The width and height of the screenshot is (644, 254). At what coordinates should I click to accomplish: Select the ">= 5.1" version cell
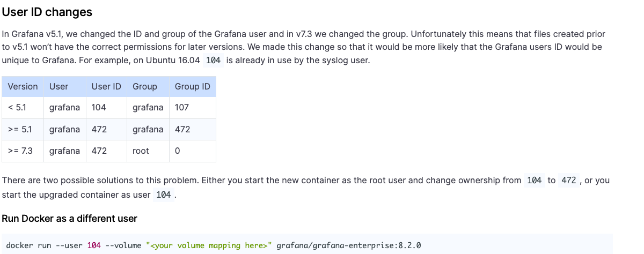click(23, 129)
